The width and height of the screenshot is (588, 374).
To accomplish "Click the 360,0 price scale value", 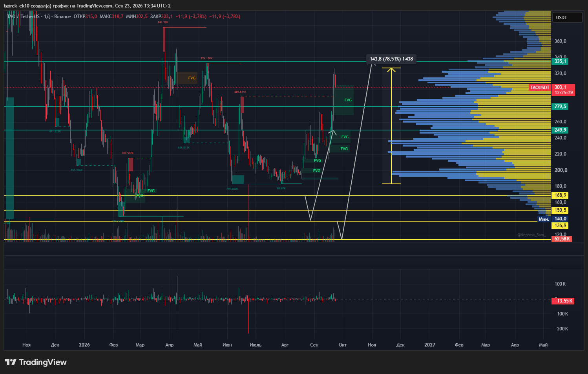I will [x=560, y=41].
